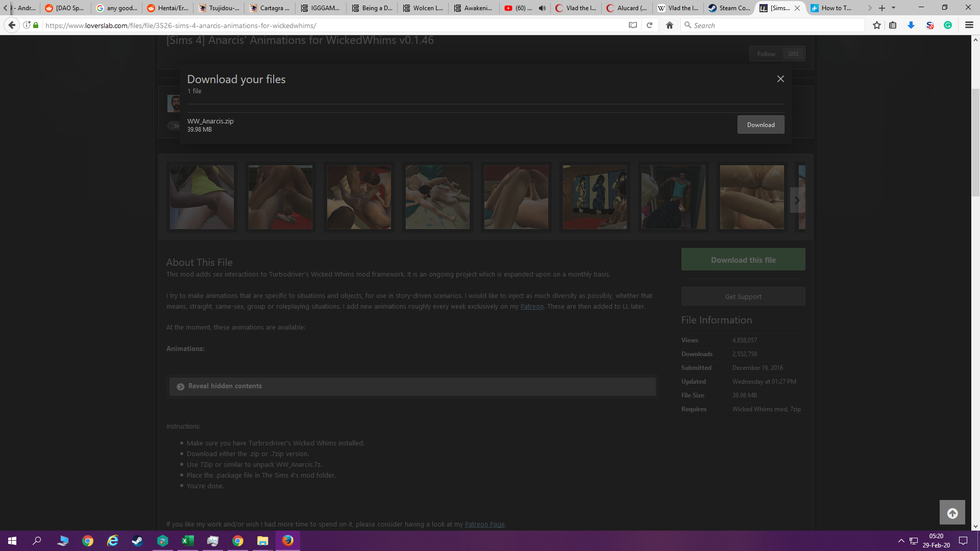980x551 pixels.
Task: Click the green connection padlock icon
Action: [36, 25]
